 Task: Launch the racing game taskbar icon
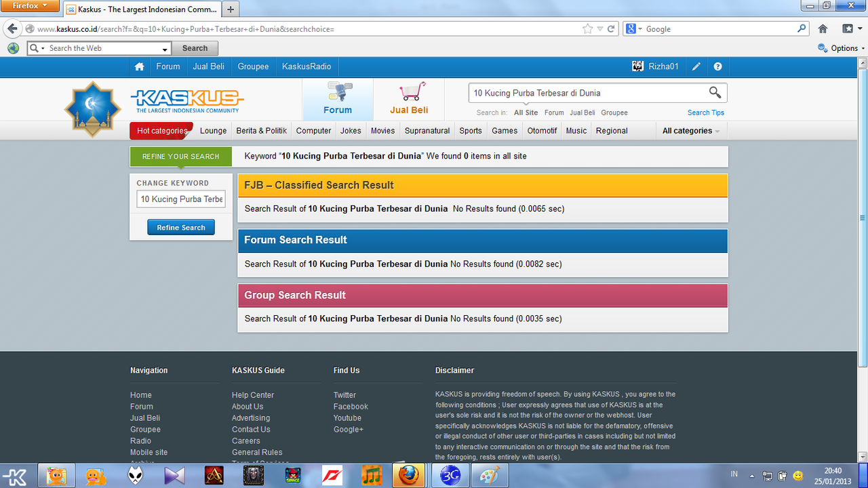(x=332, y=476)
